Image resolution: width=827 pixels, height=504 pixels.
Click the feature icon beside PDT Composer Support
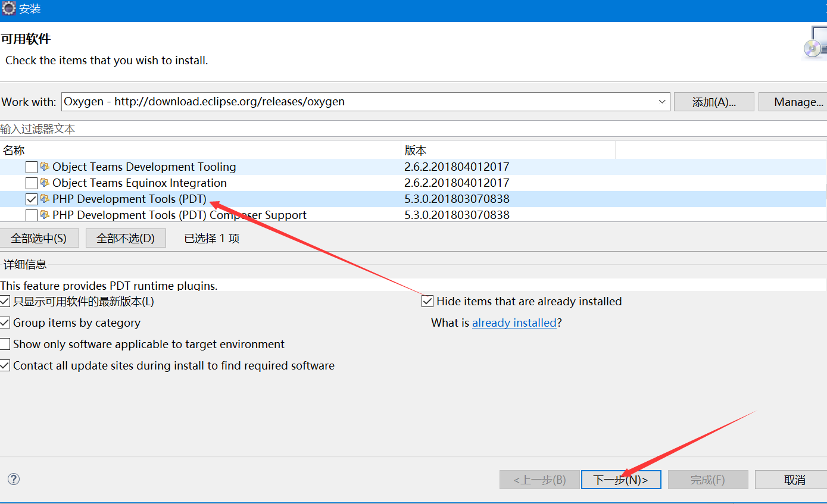[x=45, y=215]
